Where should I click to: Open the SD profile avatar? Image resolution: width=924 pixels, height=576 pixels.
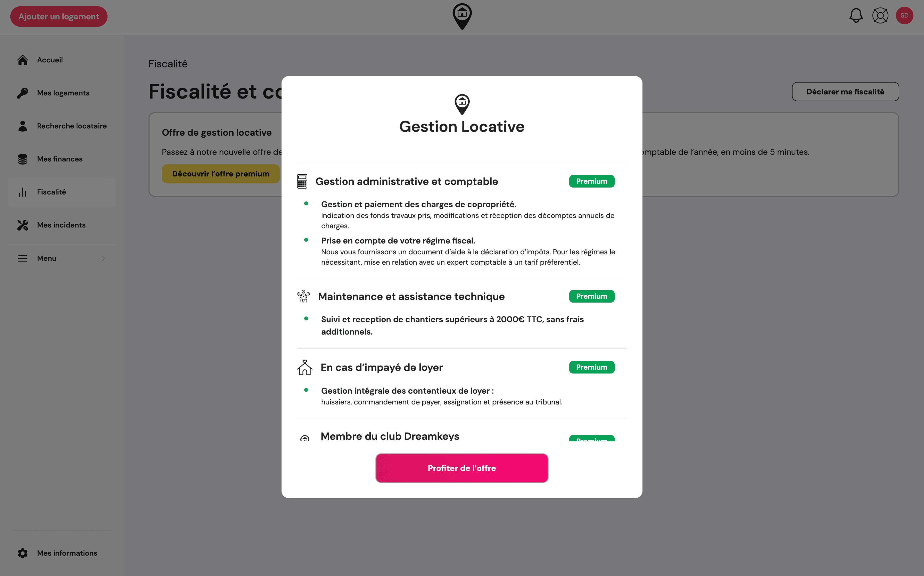(x=905, y=16)
